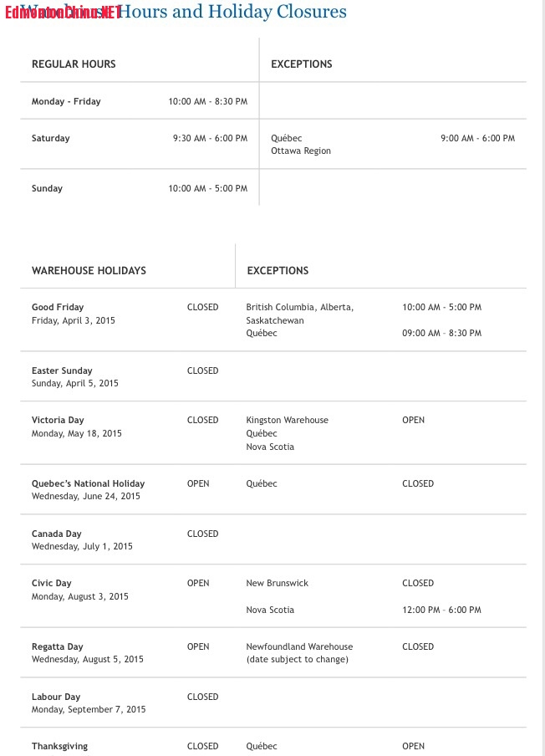Select the REGULAR HOURS column header
The image size is (545, 756).
(x=74, y=64)
